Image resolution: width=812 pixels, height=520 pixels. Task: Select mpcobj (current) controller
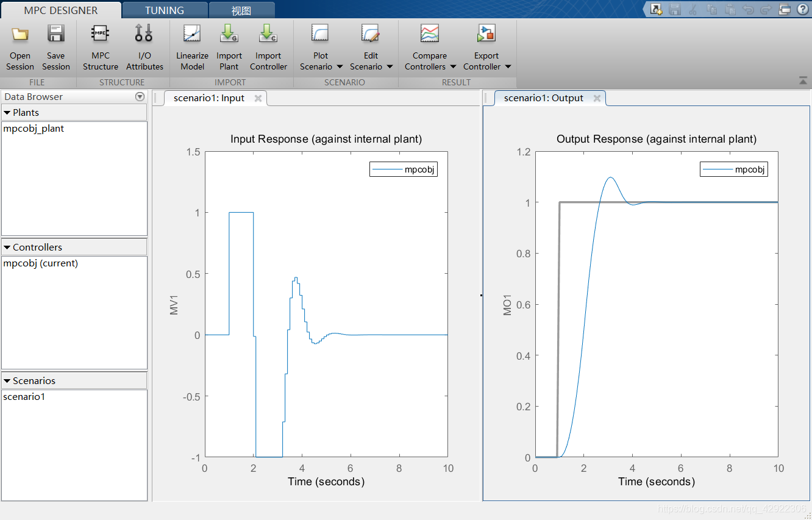(41, 263)
